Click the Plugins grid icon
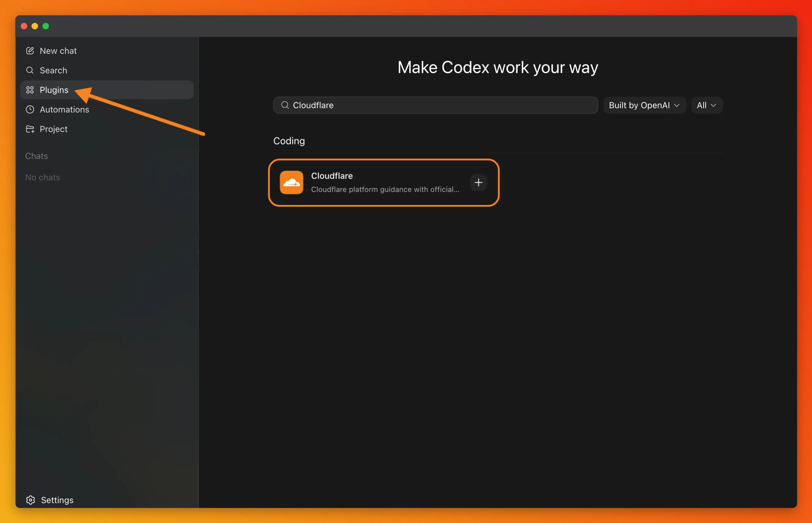The height and width of the screenshot is (523, 812). (30, 90)
